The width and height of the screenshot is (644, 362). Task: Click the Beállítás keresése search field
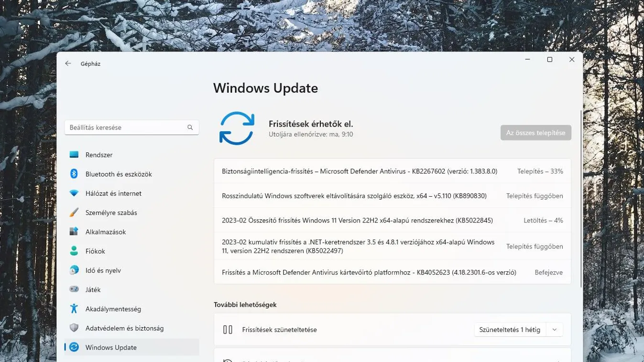[x=131, y=128]
